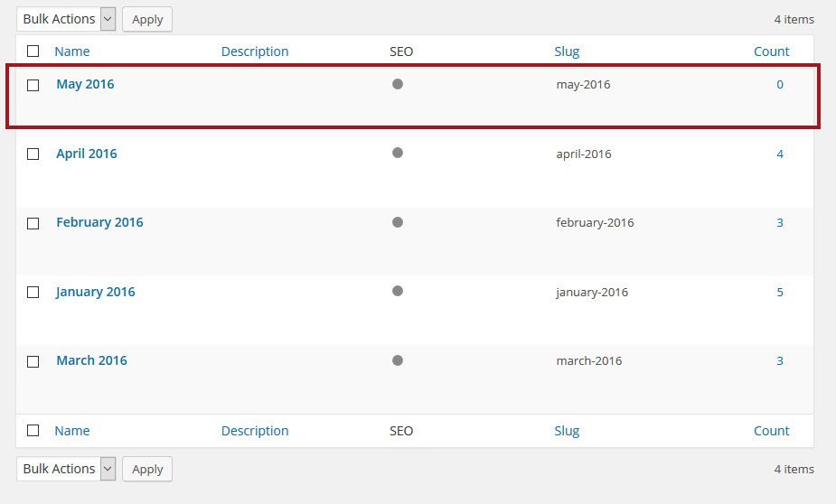Image resolution: width=836 pixels, height=504 pixels.
Task: Check the April 2016 row checkbox
Action: (x=33, y=154)
